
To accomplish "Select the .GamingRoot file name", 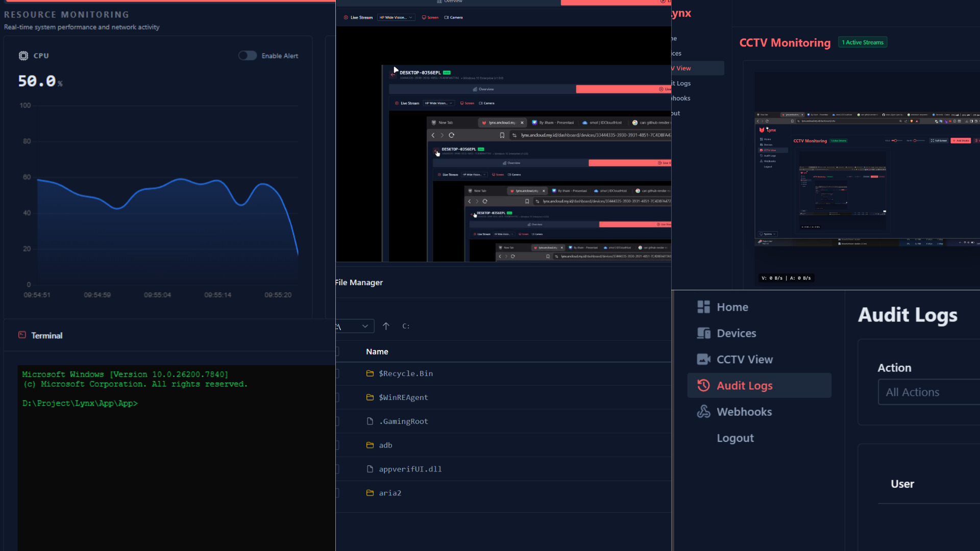I will point(403,421).
